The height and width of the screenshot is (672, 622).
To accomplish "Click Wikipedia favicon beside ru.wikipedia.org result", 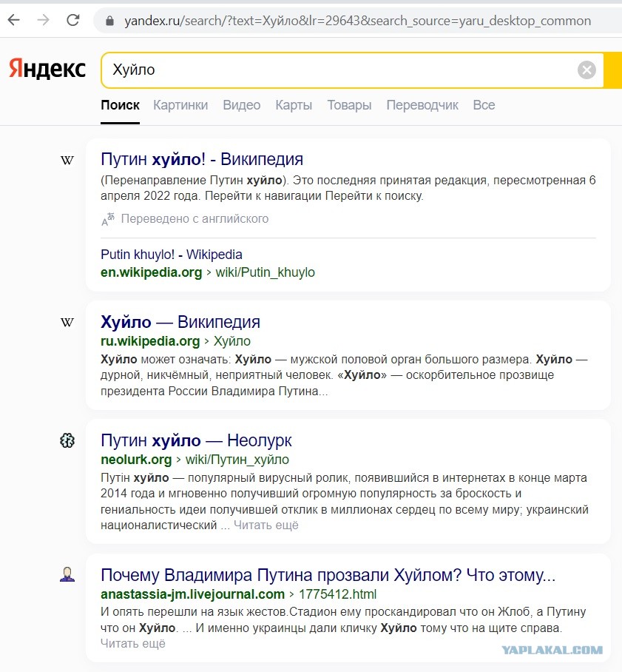I will coord(67,322).
